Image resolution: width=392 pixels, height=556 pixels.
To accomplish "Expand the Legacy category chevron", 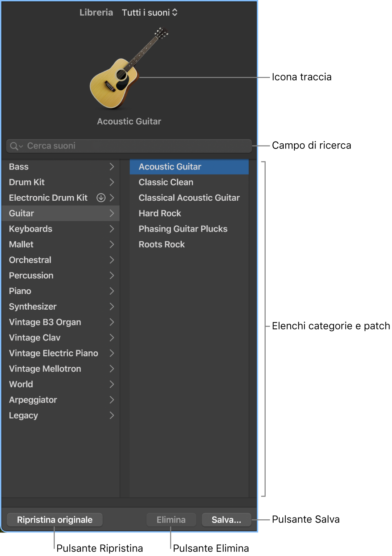I will click(112, 416).
